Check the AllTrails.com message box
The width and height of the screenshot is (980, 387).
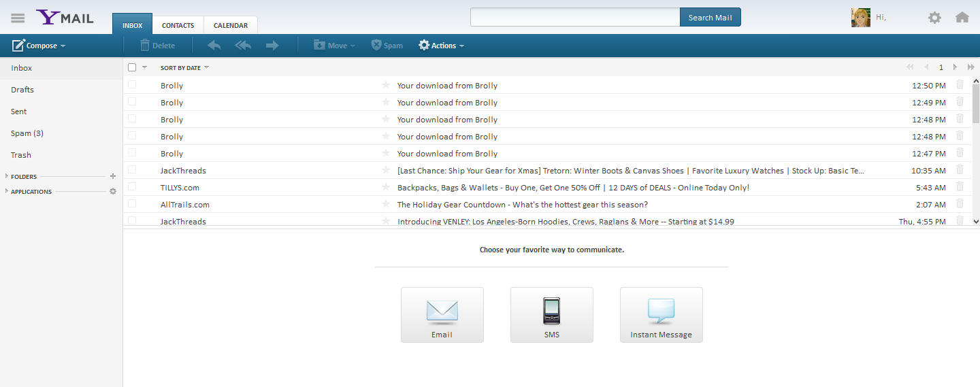(x=132, y=203)
